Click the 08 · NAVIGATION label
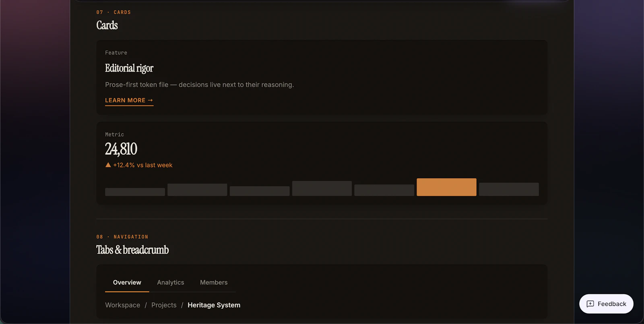Image resolution: width=644 pixels, height=324 pixels. 122,237
